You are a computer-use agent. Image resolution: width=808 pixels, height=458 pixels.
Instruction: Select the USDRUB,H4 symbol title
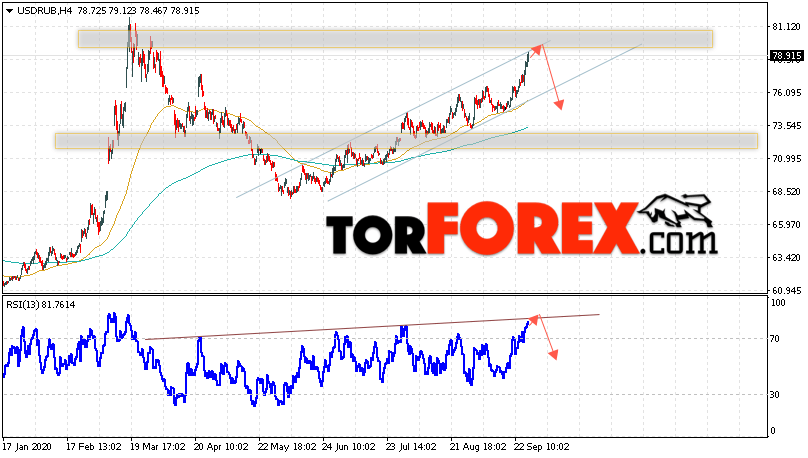pos(44,11)
